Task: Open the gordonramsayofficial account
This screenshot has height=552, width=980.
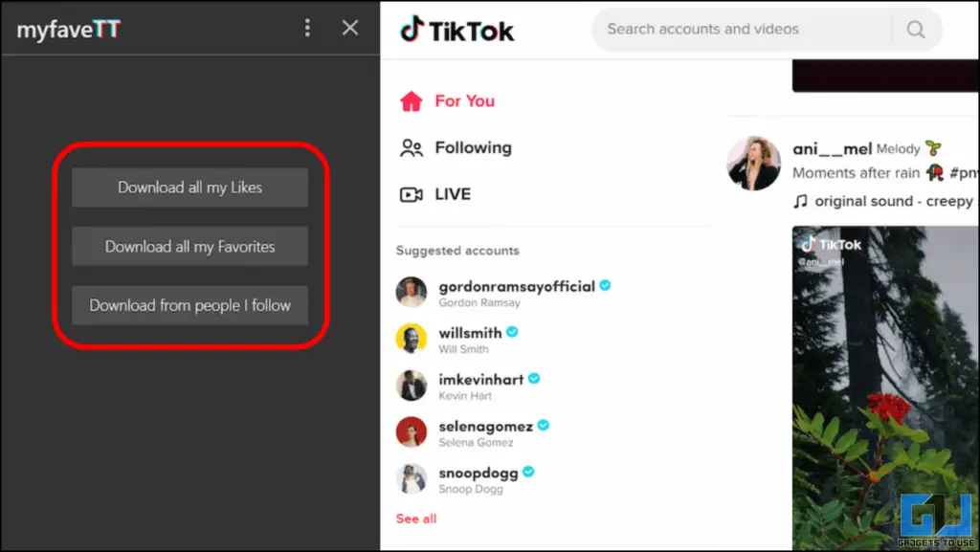Action: (517, 287)
